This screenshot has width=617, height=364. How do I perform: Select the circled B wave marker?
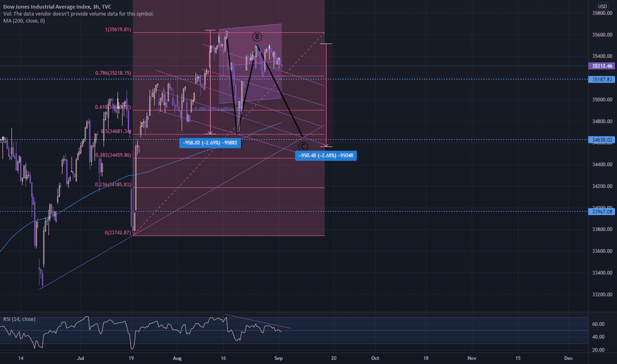click(257, 37)
